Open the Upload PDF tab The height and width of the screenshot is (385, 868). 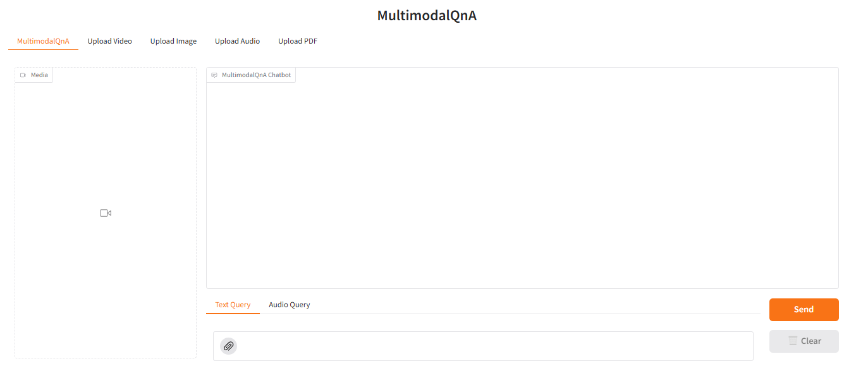point(297,40)
